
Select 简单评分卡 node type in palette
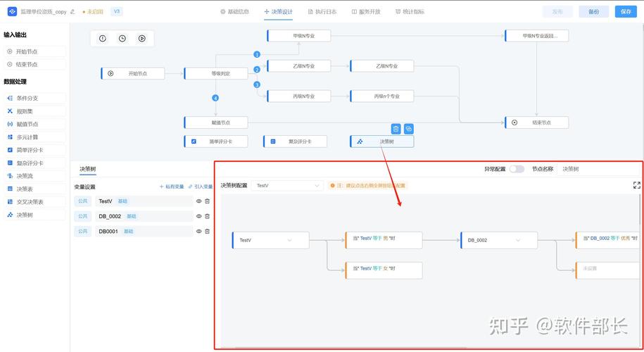click(x=35, y=151)
